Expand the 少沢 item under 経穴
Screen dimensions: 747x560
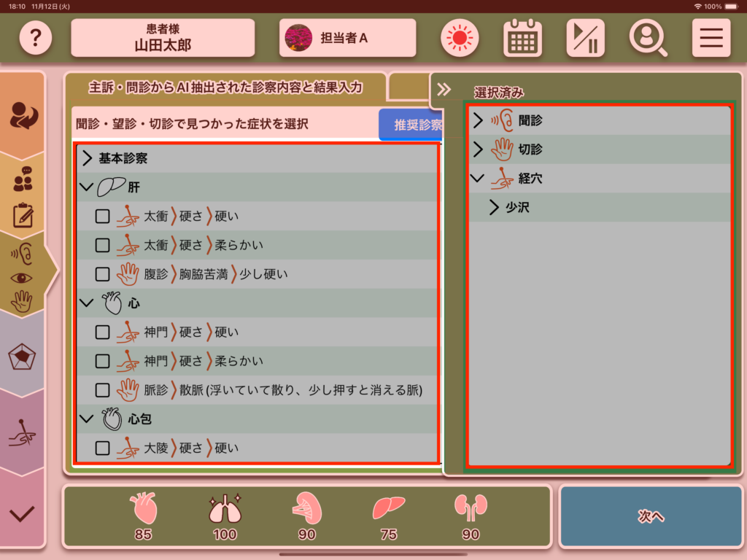click(x=495, y=208)
